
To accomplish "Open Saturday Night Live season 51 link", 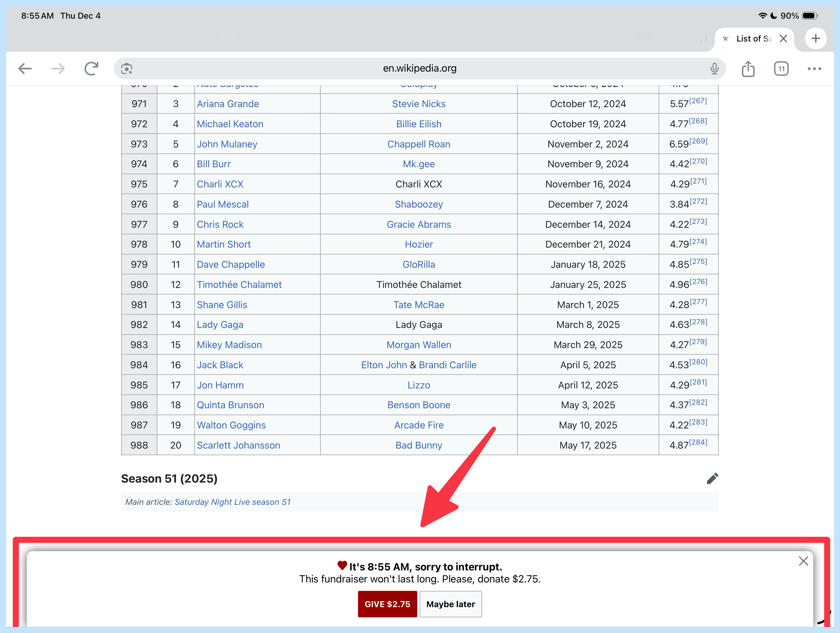I will (232, 502).
